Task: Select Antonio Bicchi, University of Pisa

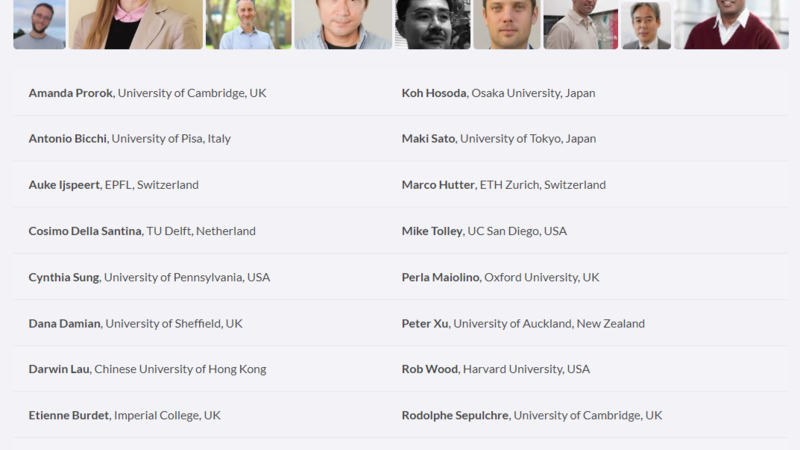Action: tap(129, 139)
